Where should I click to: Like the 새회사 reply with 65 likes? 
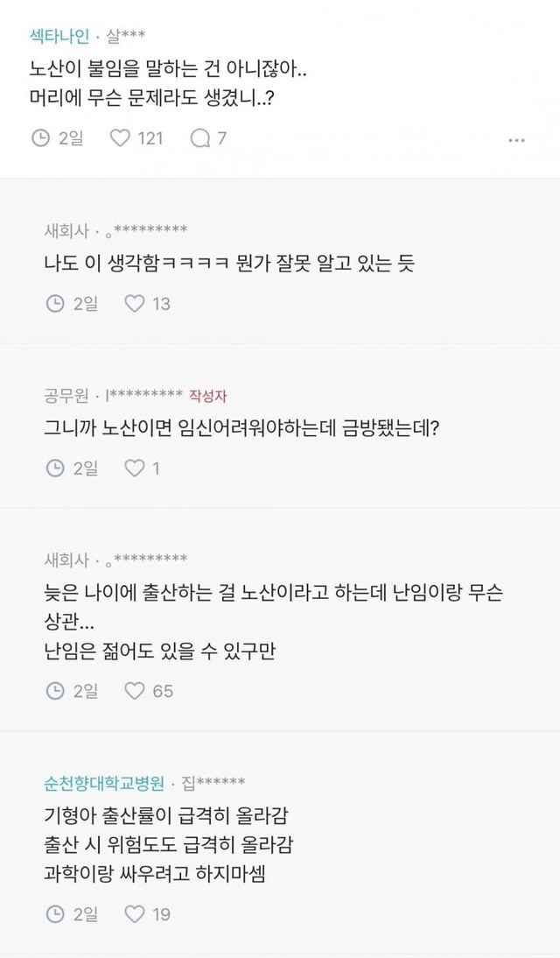(135, 691)
